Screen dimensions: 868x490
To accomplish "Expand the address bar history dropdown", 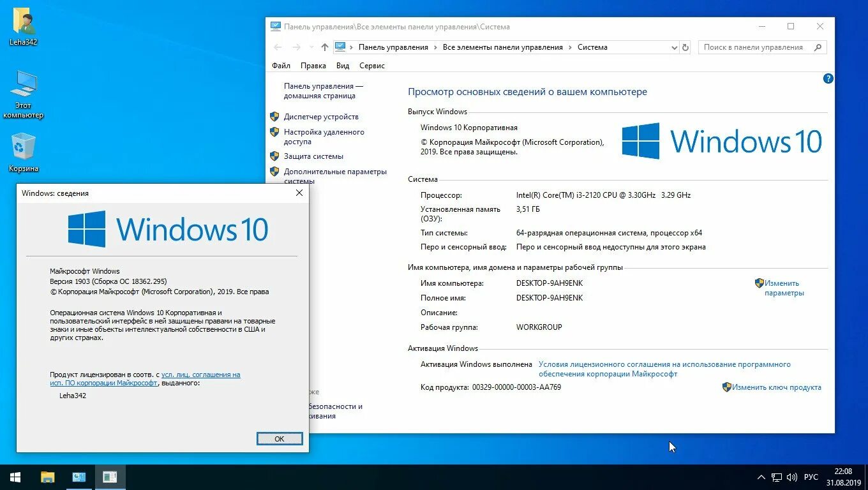I will click(x=674, y=47).
